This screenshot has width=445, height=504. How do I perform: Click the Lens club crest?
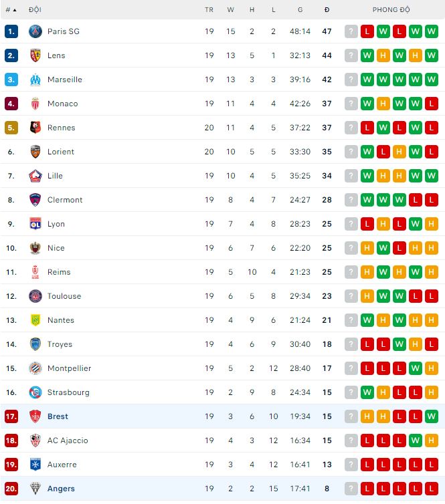(35, 55)
